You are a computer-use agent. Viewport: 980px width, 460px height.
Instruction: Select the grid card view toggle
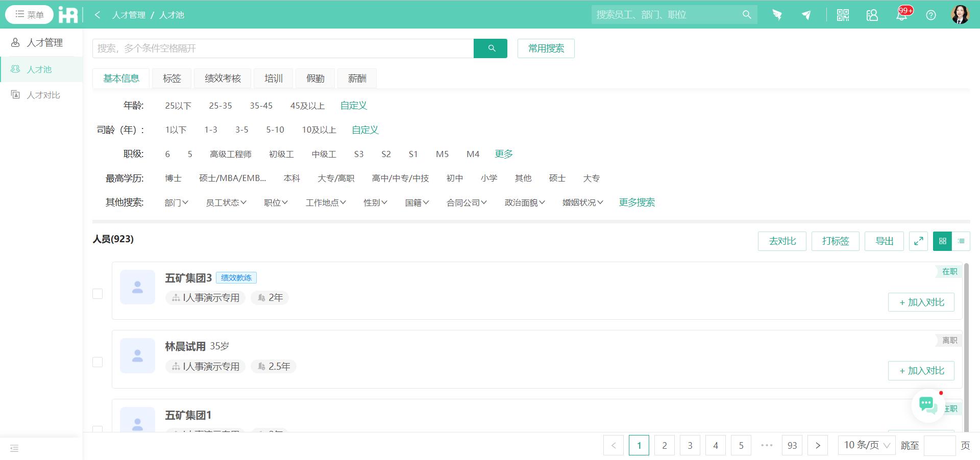click(942, 241)
